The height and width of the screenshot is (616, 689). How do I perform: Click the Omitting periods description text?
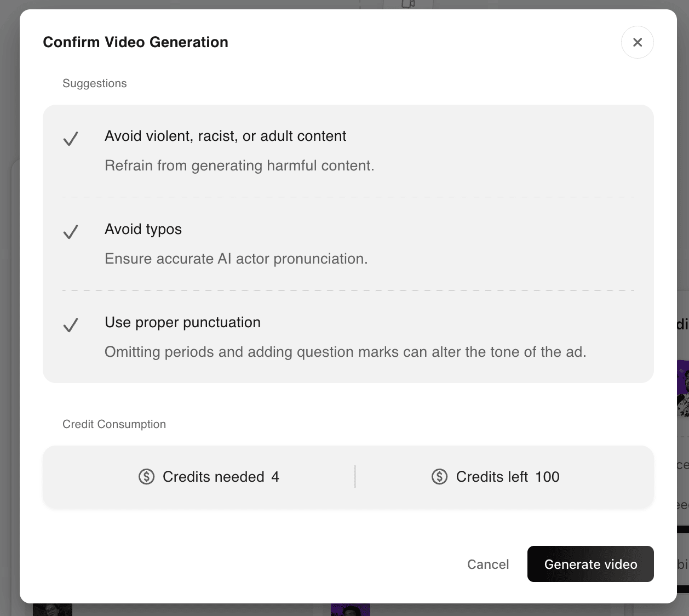[x=345, y=352]
